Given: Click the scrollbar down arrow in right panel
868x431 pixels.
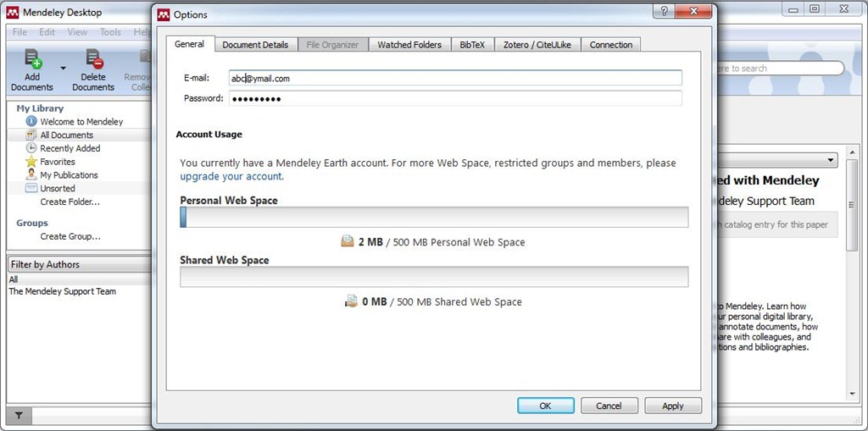Looking at the screenshot, I should click(853, 394).
